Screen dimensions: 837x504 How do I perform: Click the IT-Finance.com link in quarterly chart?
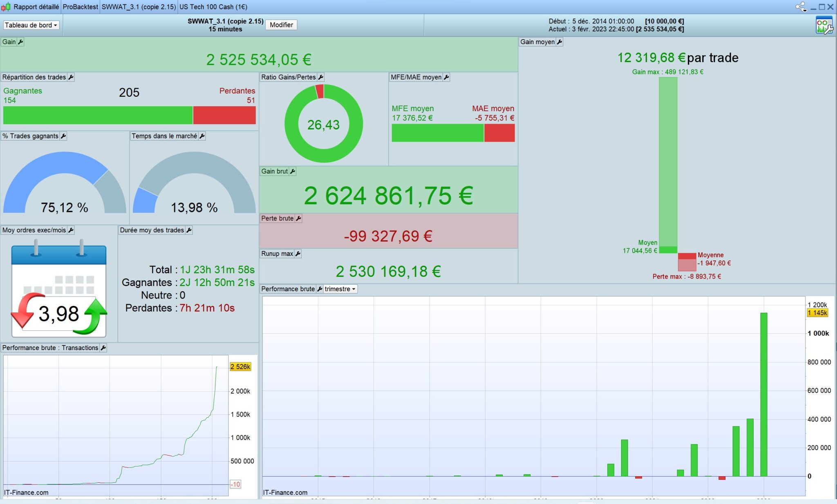click(x=285, y=493)
